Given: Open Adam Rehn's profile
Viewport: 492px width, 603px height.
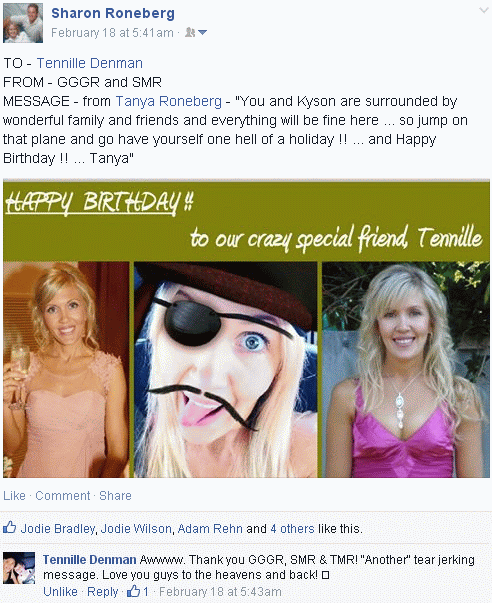Looking at the screenshot, I should (x=210, y=529).
